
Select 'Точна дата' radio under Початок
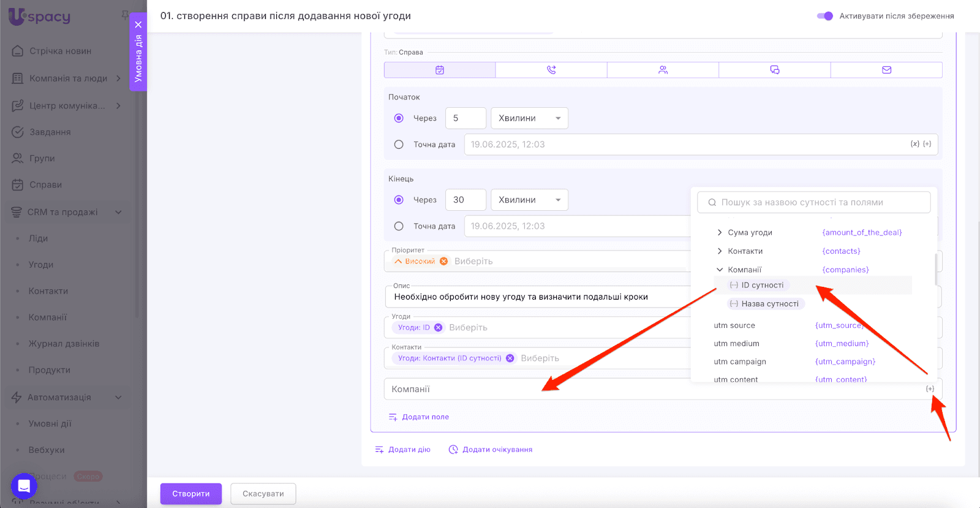tap(399, 145)
